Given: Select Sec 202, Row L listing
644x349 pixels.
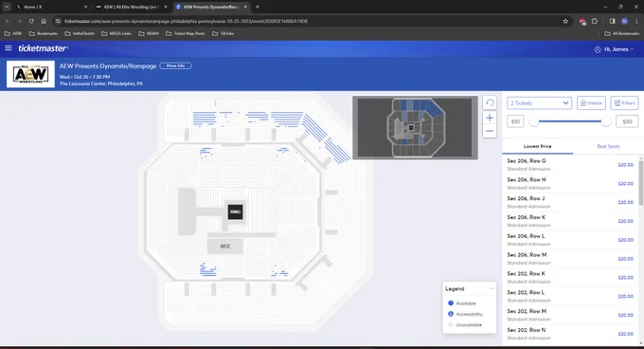Looking at the screenshot, I should (570, 296).
